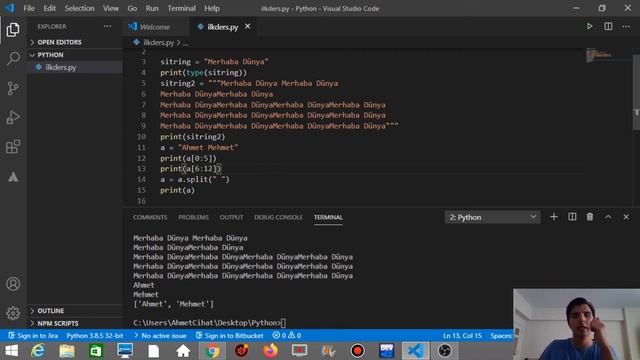640x360 pixels.
Task: Click line 11 a = "Ahmet Mehmet"
Action: pyautogui.click(x=199, y=147)
